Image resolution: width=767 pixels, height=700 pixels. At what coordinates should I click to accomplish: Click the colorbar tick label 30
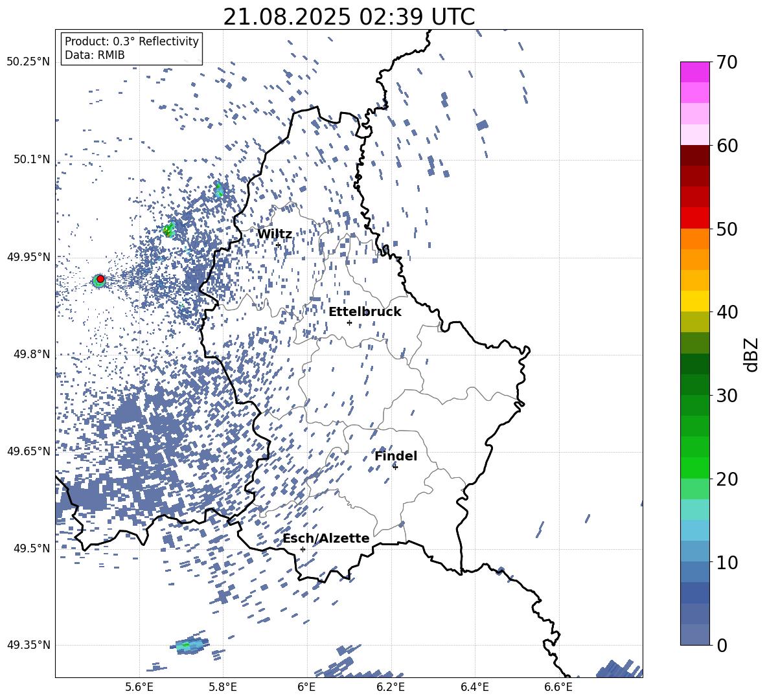727,396
